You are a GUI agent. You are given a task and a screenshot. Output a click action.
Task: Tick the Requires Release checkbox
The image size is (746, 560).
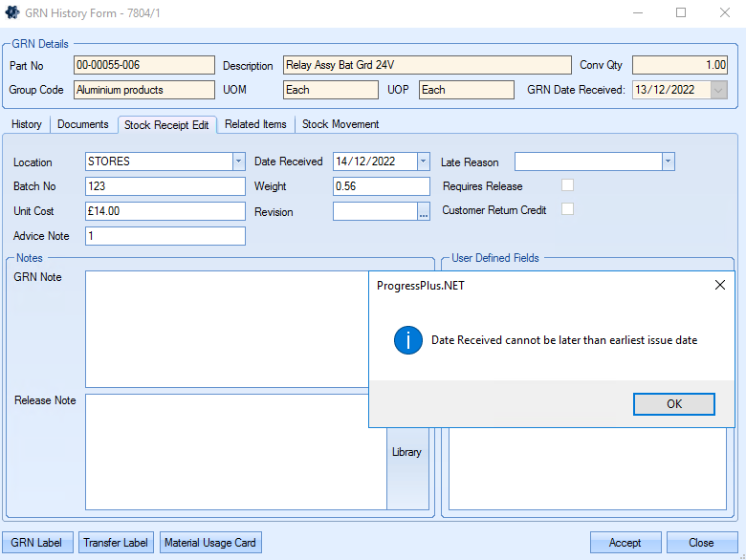(x=567, y=185)
